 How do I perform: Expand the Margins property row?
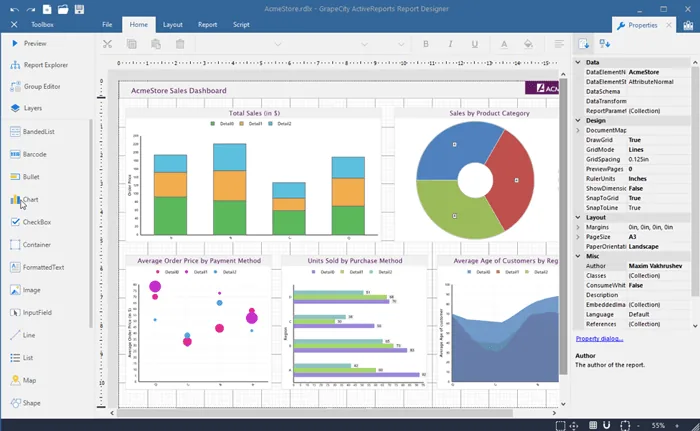click(578, 227)
